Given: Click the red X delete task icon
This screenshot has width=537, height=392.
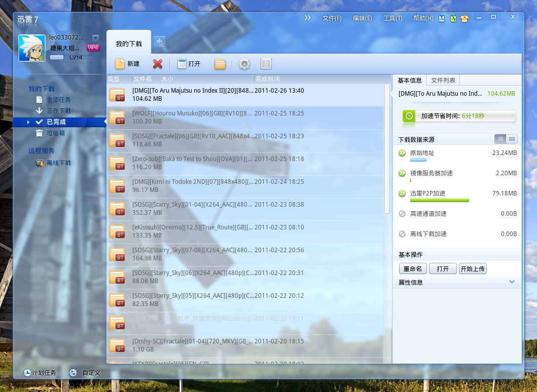Looking at the screenshot, I should 158,64.
